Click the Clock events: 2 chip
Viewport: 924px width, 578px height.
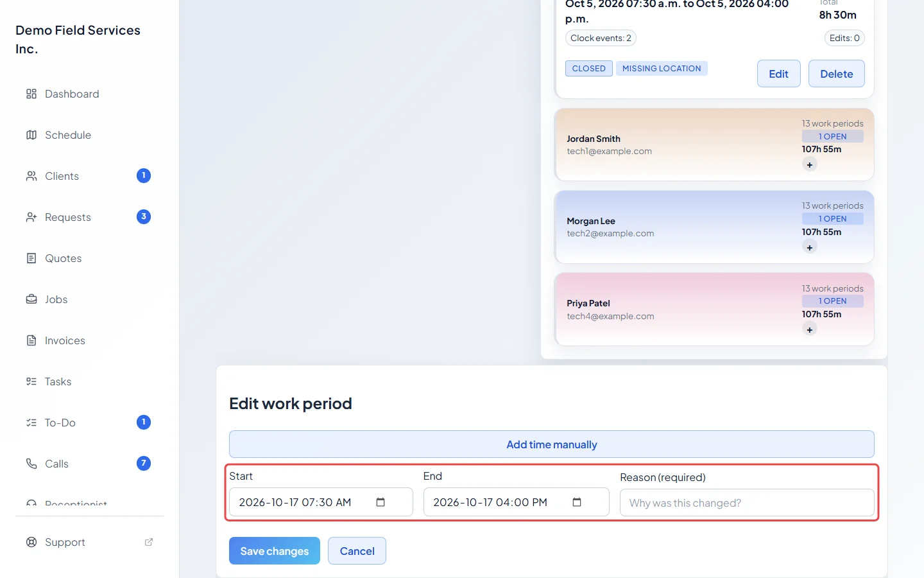coord(601,38)
